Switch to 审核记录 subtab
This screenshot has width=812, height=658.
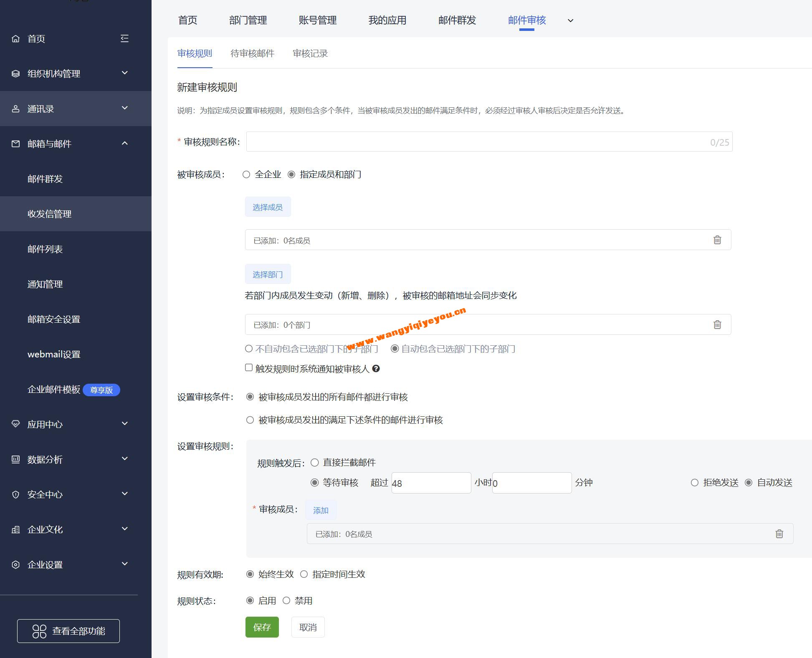click(x=310, y=53)
